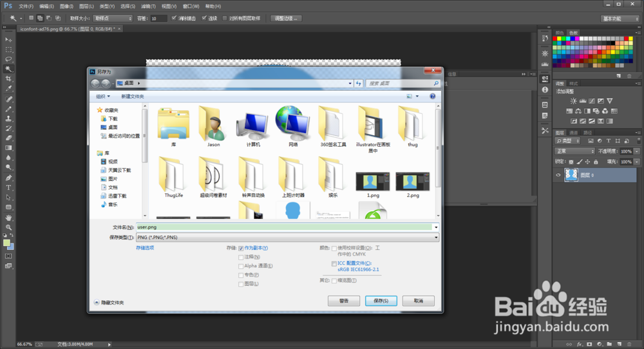Toggle 缩览图(T) checkbox
Screen dimensions: 644x349
(x=334, y=281)
